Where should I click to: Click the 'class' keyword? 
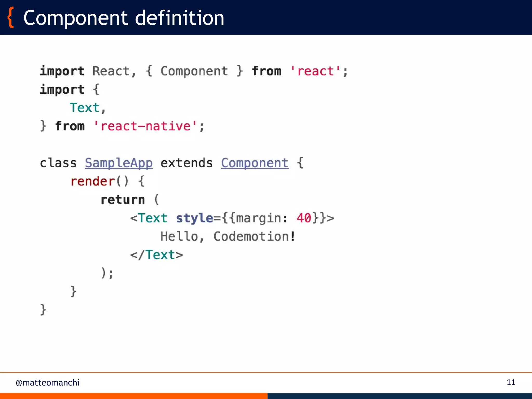[x=58, y=163]
